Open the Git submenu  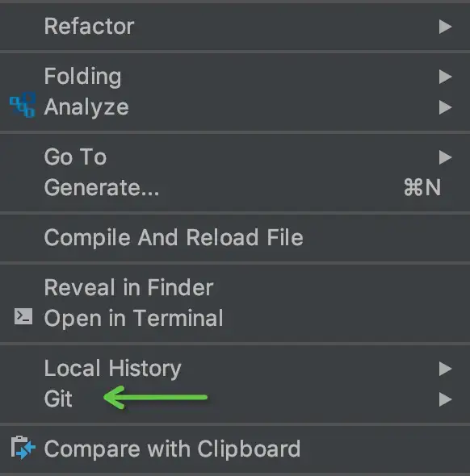235,399
